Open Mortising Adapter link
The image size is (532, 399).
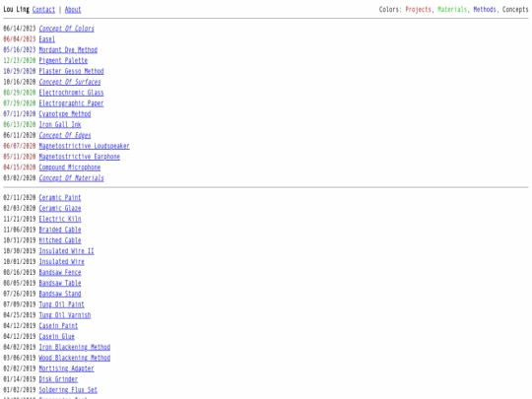click(67, 368)
